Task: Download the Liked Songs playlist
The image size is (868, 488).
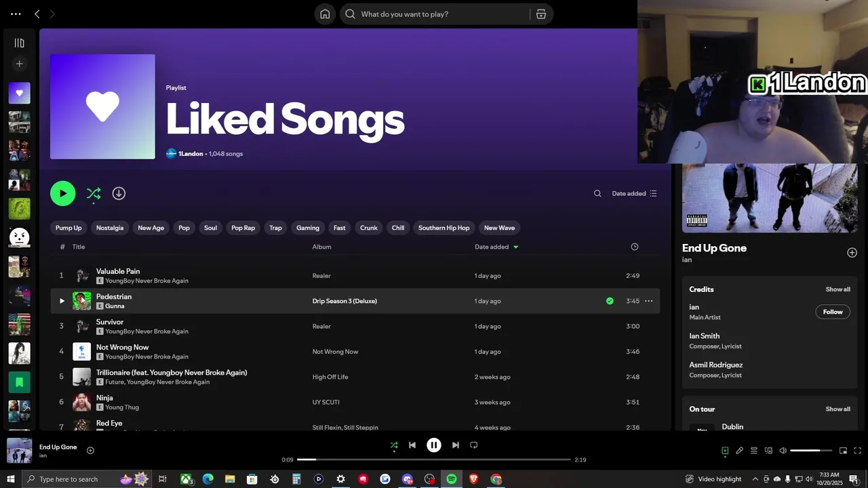Action: (x=119, y=194)
